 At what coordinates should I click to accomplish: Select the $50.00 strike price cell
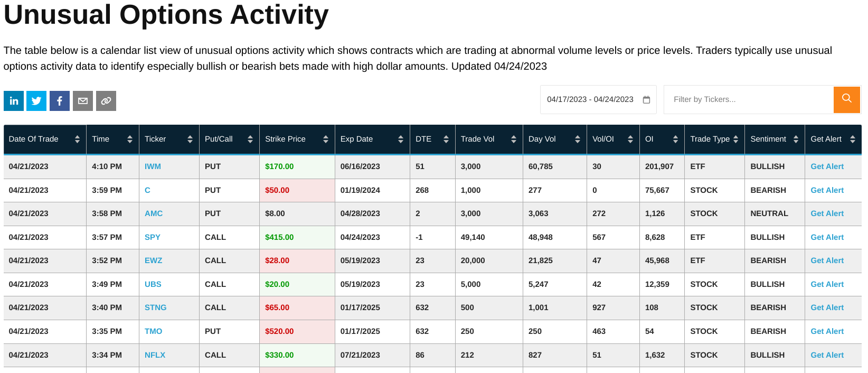click(297, 190)
